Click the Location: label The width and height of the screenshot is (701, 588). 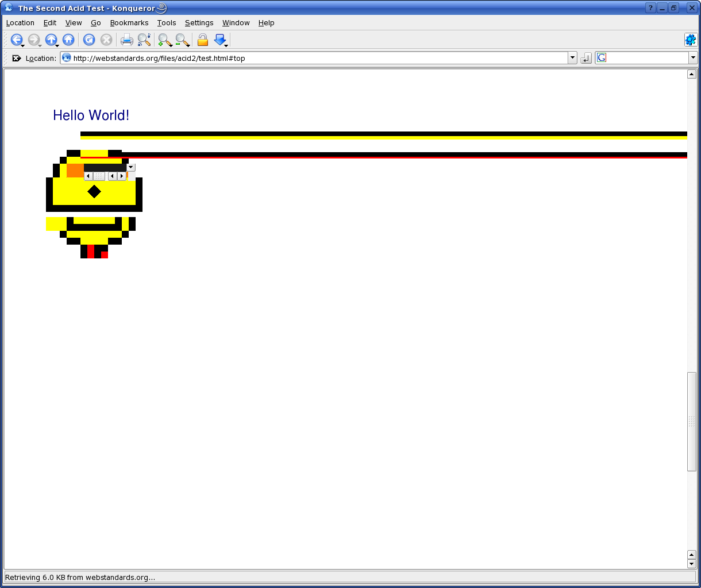(41, 58)
